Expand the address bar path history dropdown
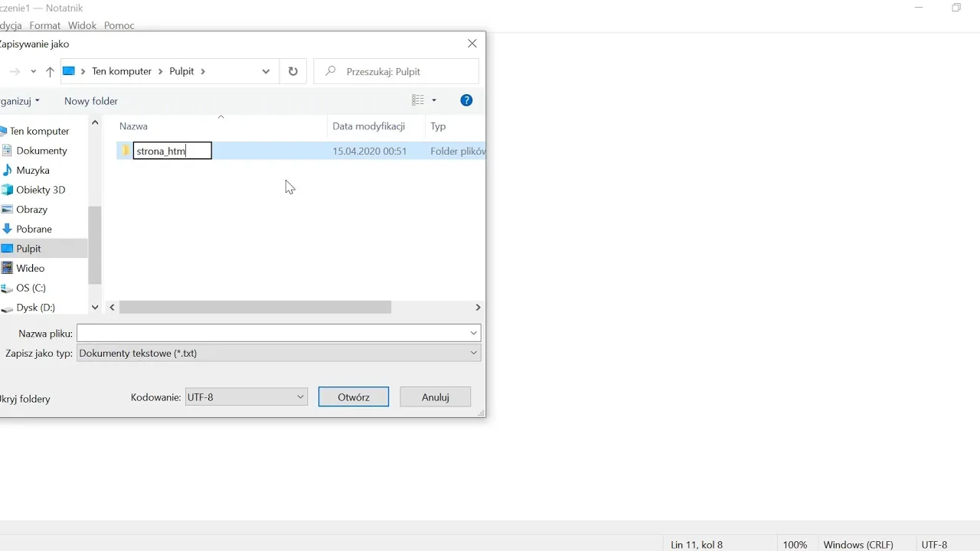Image resolution: width=980 pixels, height=551 pixels. tap(266, 71)
